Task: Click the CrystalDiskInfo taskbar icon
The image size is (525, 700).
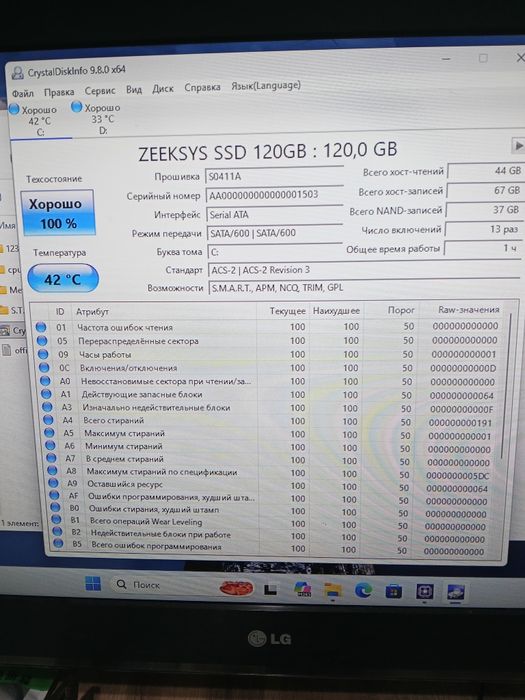Action: pyautogui.click(x=455, y=592)
